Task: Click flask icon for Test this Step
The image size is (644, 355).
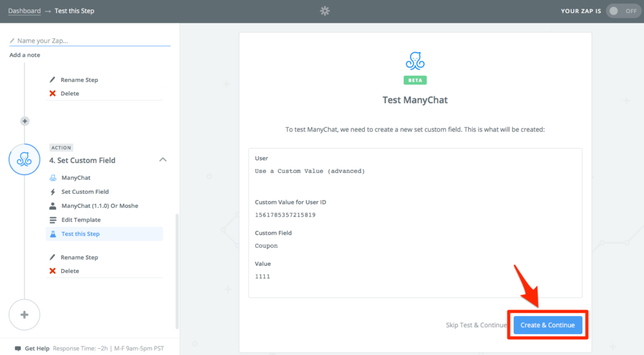Action: pyautogui.click(x=53, y=234)
